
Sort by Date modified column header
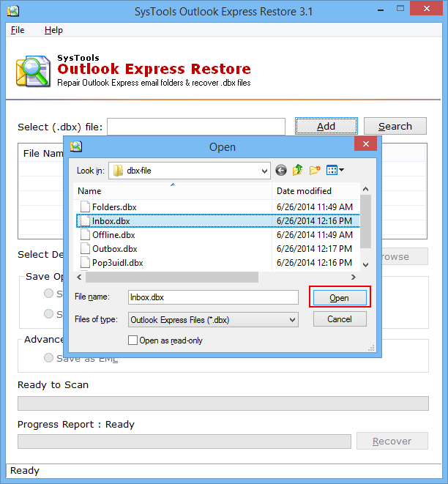tap(316, 191)
